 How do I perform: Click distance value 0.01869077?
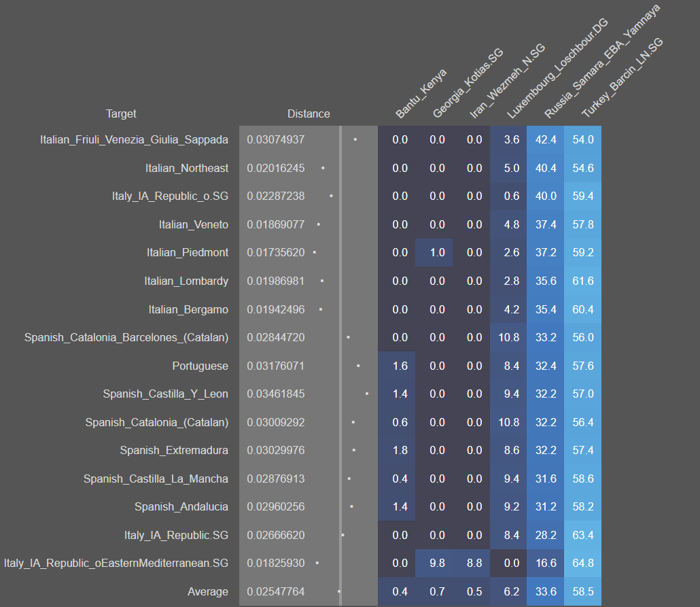pos(275,224)
